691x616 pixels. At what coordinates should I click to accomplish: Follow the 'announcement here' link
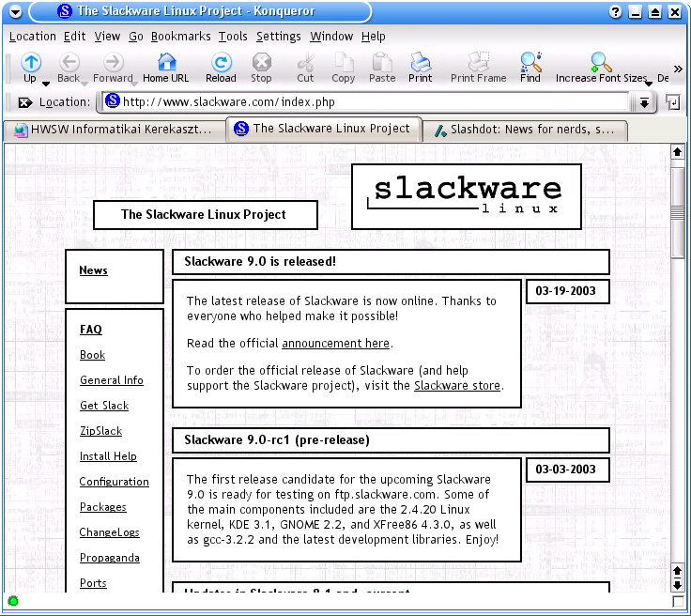[336, 344]
